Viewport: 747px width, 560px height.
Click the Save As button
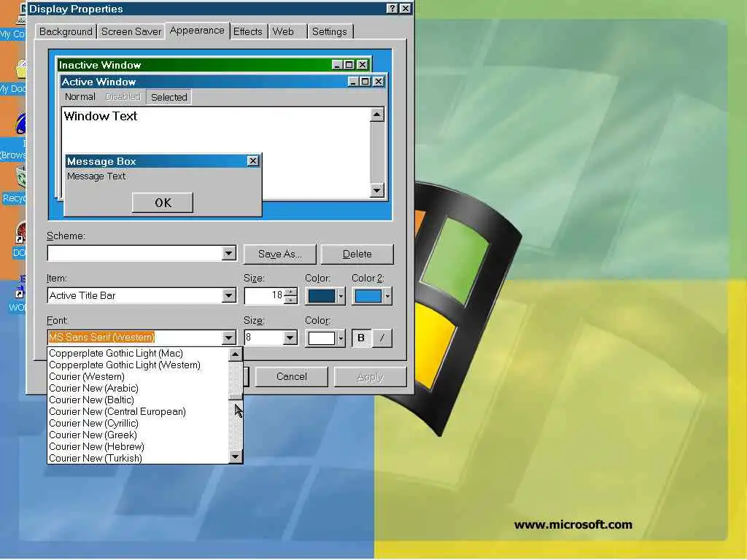click(279, 254)
